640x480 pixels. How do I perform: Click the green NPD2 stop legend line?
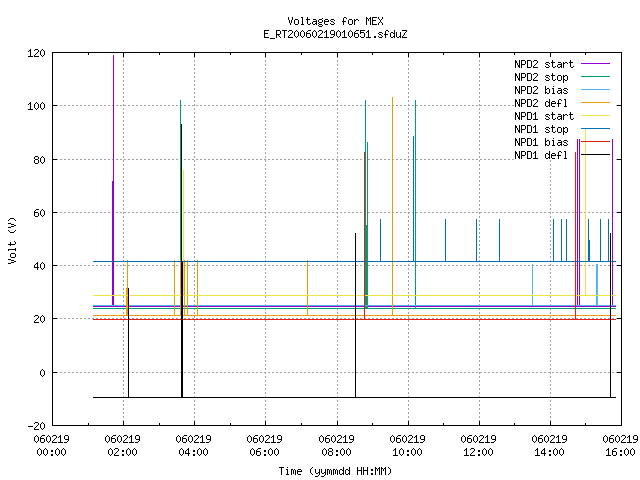tap(595, 77)
